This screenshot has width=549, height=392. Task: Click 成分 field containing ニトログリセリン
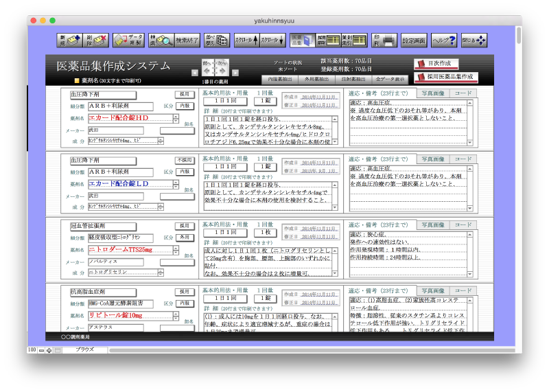pyautogui.click(x=123, y=272)
